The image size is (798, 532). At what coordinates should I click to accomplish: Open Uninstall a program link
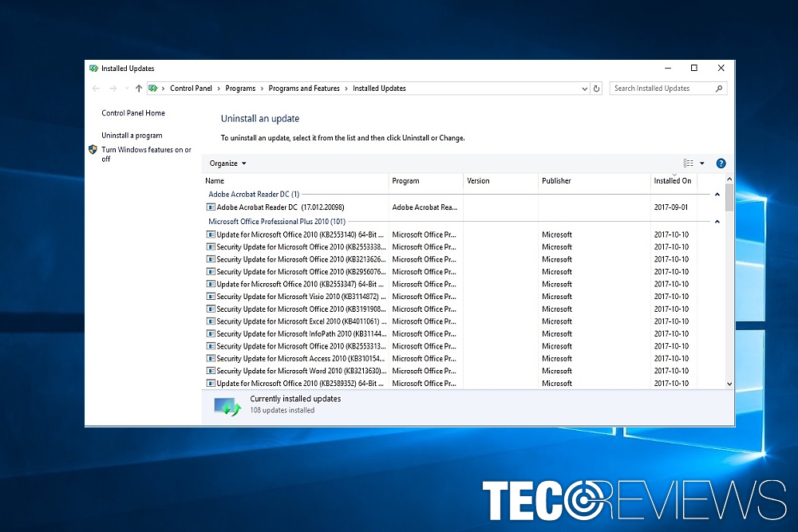[132, 136]
